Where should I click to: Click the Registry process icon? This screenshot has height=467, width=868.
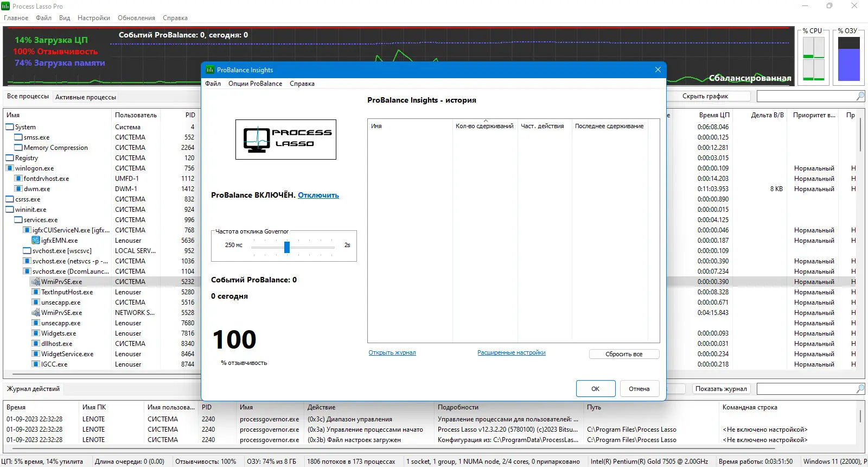pos(10,158)
